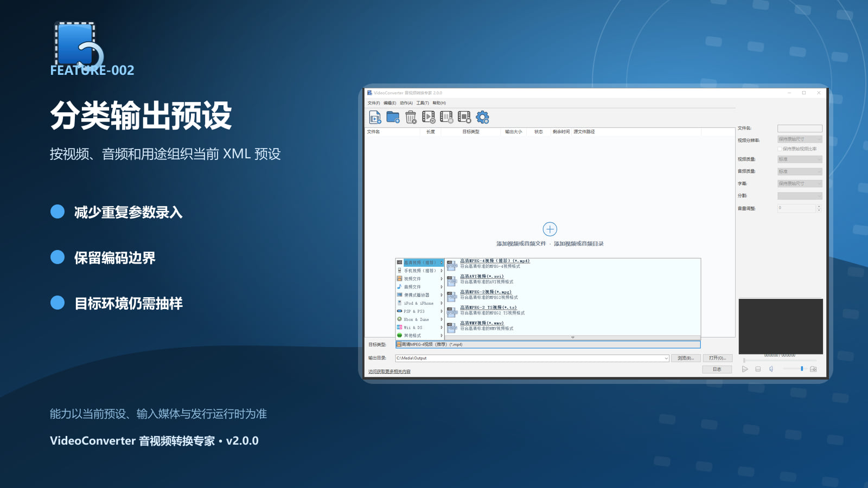This screenshot has height=488, width=868.
Task: Click the pause conversion filmstrip icon
Action: click(x=446, y=117)
